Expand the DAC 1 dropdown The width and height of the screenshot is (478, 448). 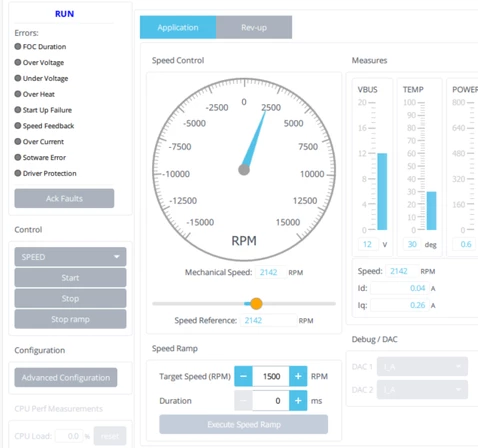422,367
